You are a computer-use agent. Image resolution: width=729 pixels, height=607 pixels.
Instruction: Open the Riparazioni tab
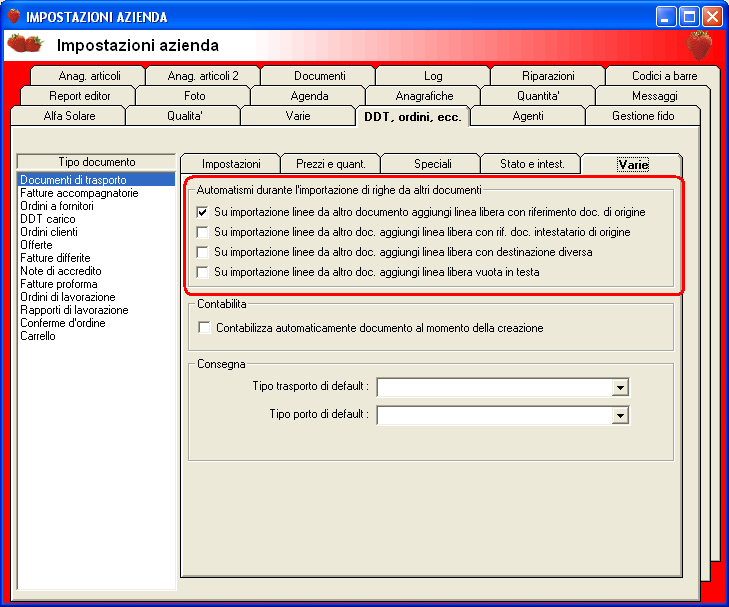point(548,76)
